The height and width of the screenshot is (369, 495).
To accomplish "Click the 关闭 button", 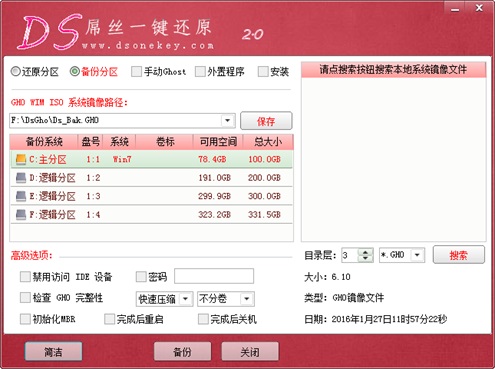I will [x=250, y=351].
